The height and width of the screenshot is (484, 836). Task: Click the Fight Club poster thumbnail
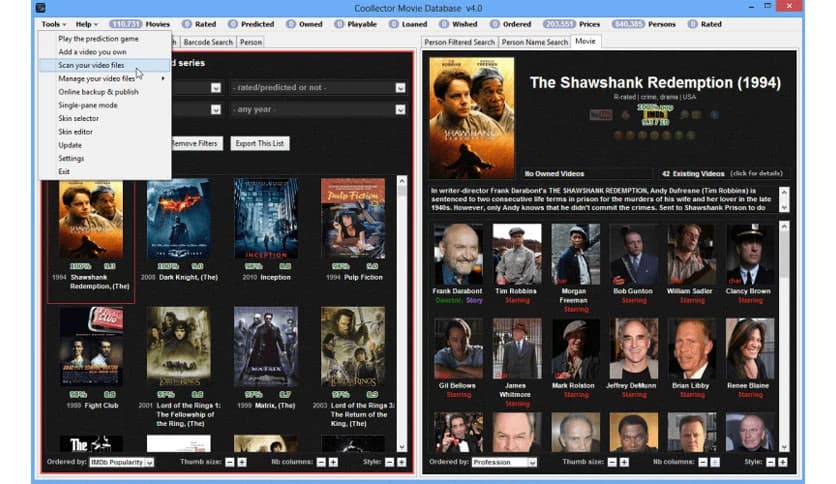click(x=91, y=346)
